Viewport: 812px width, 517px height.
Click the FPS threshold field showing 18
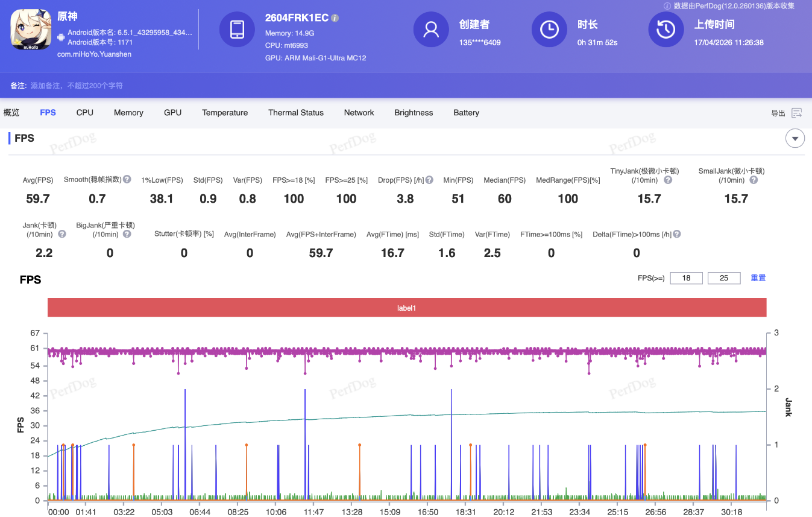tap(686, 278)
